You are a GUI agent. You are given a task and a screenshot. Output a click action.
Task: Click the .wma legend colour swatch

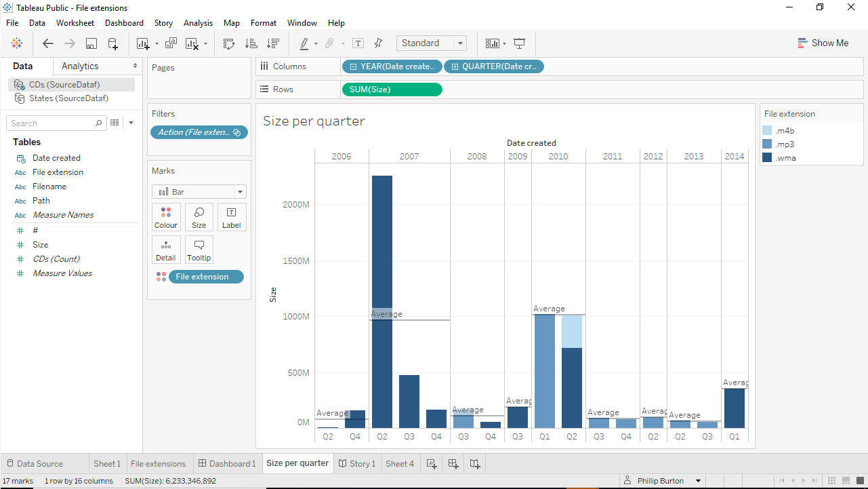point(767,158)
